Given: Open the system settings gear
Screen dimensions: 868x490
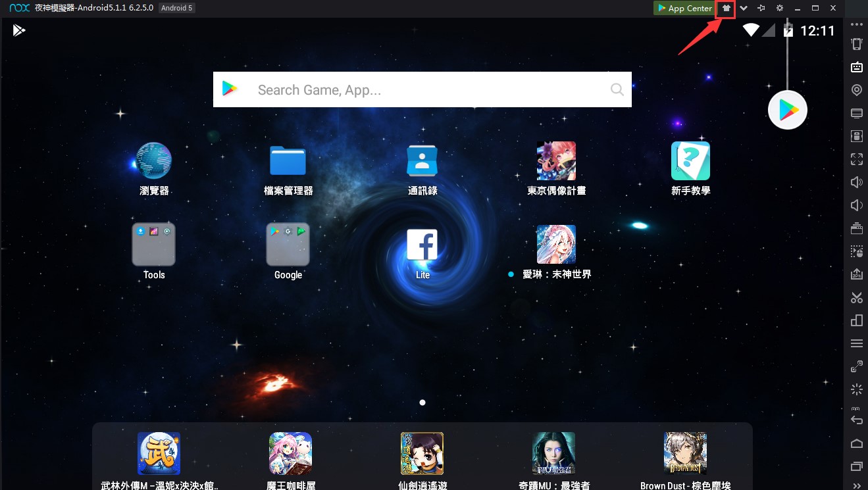Looking at the screenshot, I should pos(780,9).
